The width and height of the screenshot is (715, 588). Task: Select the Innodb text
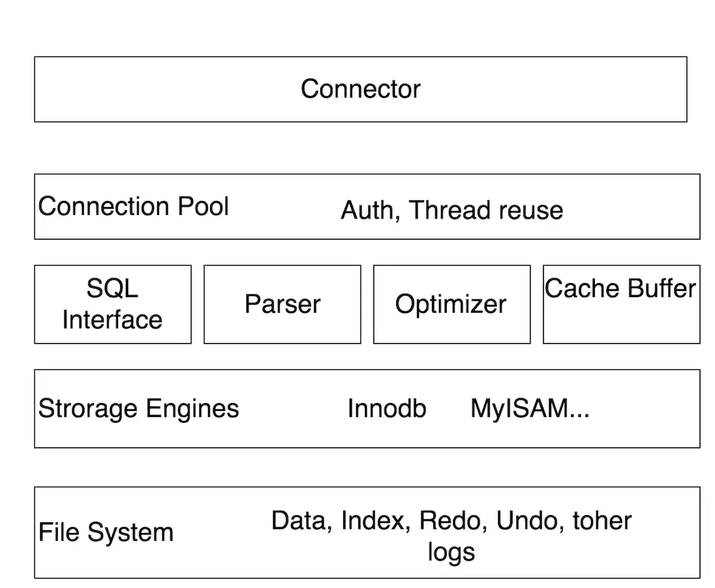tap(387, 409)
